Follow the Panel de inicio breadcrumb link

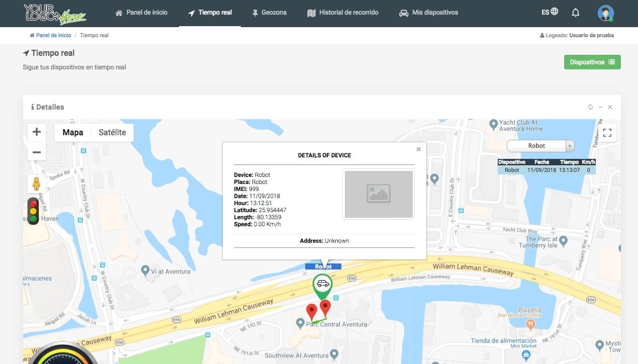click(x=53, y=36)
